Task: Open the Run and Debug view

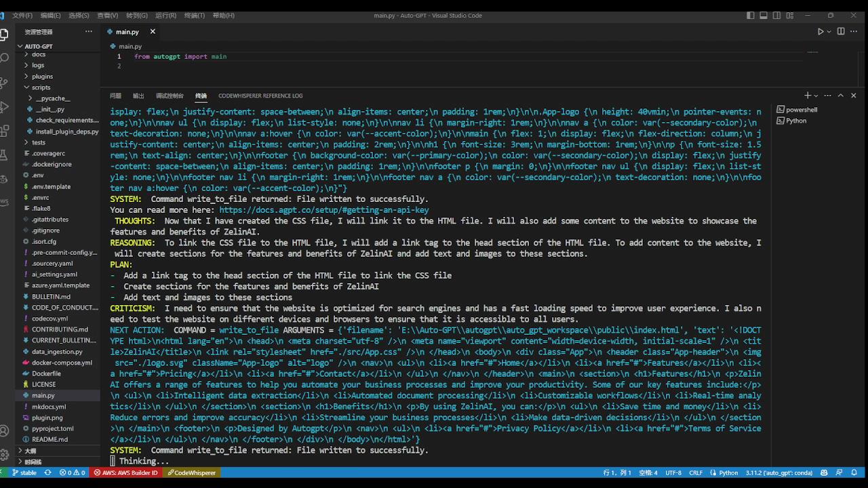Action: tap(4, 107)
